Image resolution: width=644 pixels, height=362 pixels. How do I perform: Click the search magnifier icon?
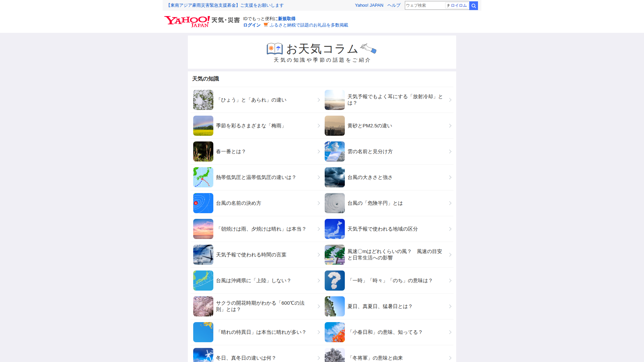tap(473, 5)
